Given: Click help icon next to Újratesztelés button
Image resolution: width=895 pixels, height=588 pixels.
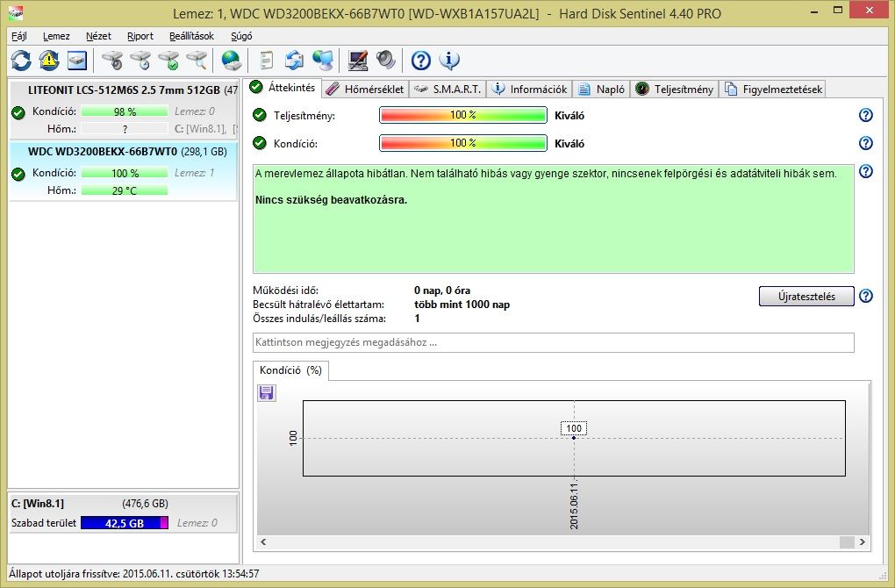Looking at the screenshot, I should [866, 296].
